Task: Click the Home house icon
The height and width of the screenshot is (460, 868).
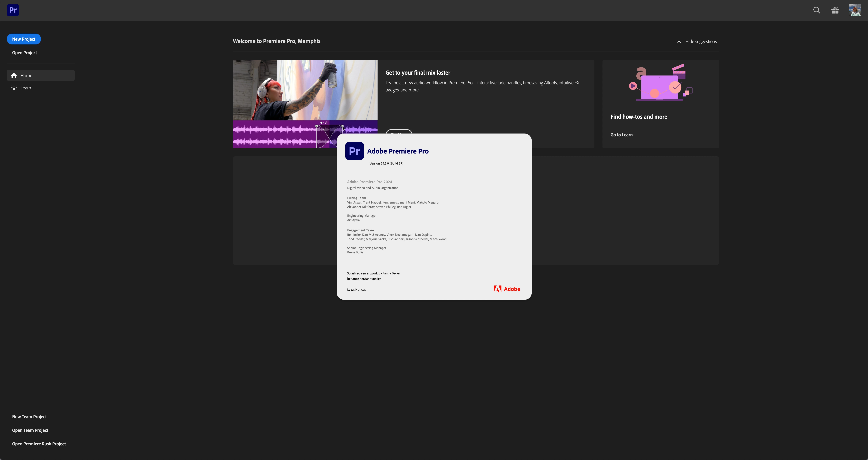Action: (x=14, y=75)
